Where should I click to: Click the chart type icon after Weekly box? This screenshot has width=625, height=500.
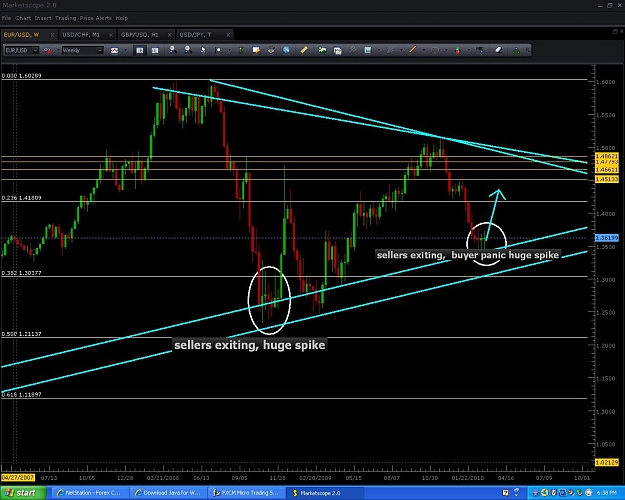(x=114, y=51)
